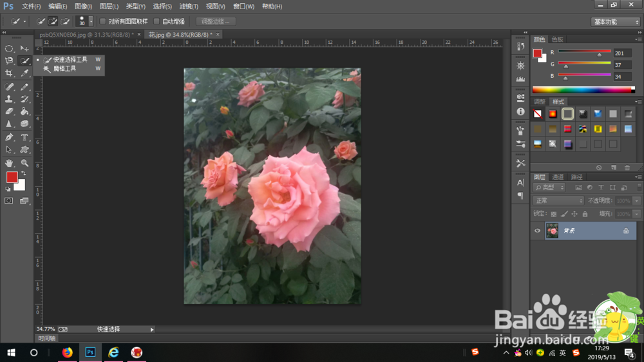The width and height of the screenshot is (644, 362).
Task: Toggle lock transparent pixels
Action: pos(554,214)
